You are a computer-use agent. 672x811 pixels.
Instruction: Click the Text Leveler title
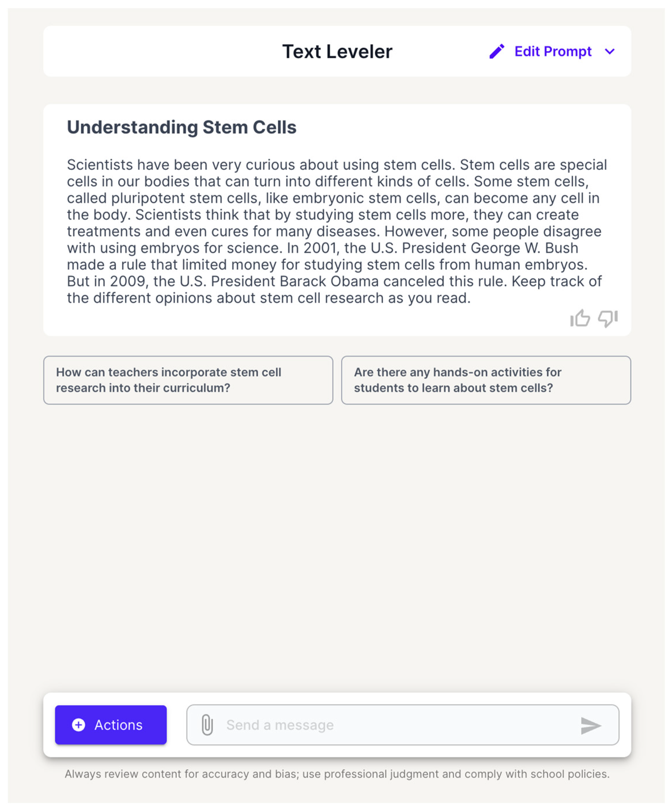(337, 51)
